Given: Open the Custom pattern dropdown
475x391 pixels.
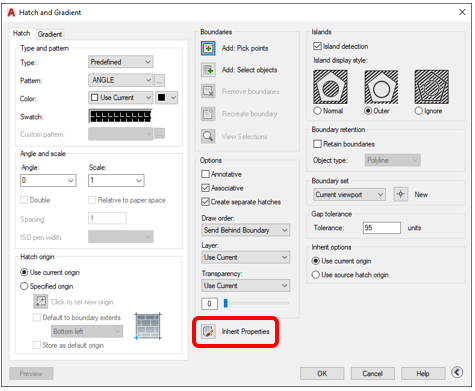Looking at the screenshot, I should click(x=121, y=134).
